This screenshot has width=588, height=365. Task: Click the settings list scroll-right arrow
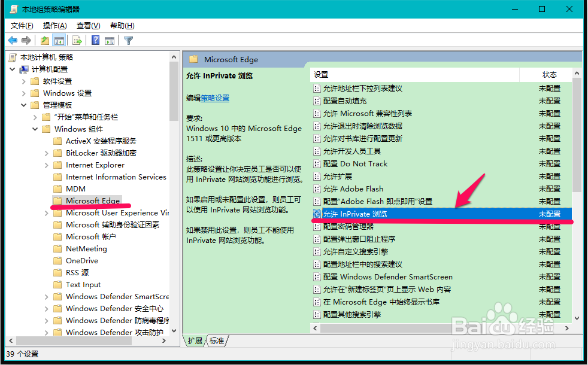coord(567,328)
